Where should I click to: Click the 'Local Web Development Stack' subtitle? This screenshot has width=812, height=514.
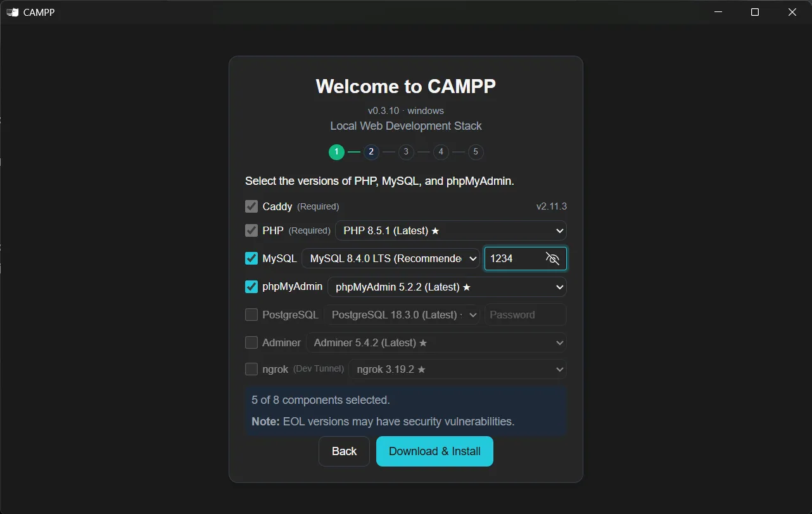[406, 126]
